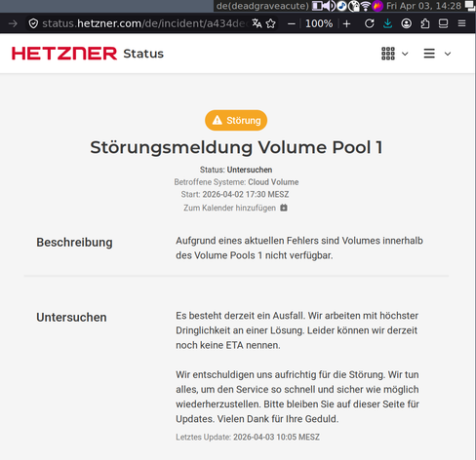Open Wi-Fi network tray icon
Image resolution: width=476 pixels, height=460 pixels.
point(366,6)
